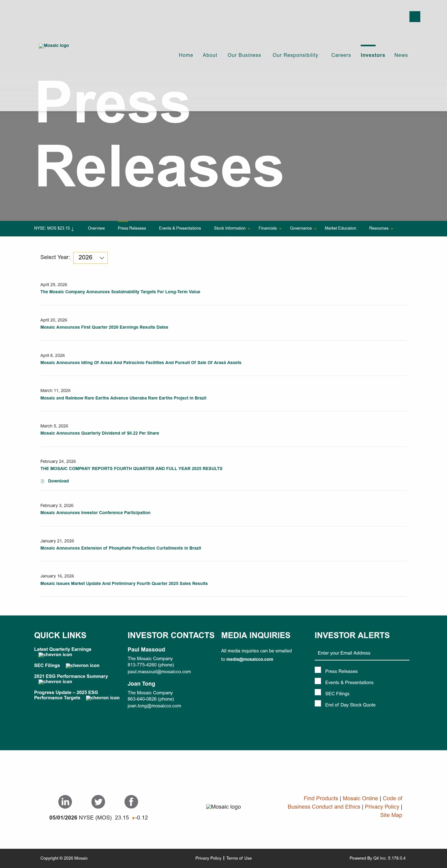Open the orange Privacy Policy footer link

click(x=382, y=807)
